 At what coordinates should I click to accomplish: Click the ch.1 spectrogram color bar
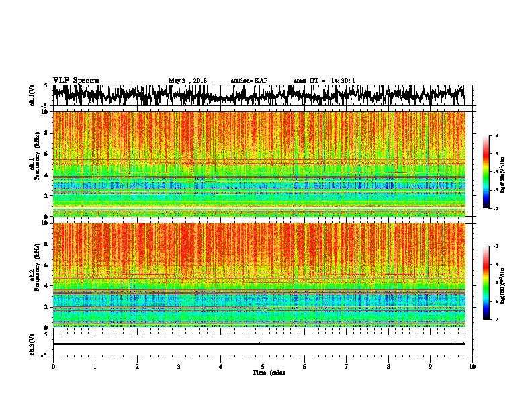click(486, 172)
